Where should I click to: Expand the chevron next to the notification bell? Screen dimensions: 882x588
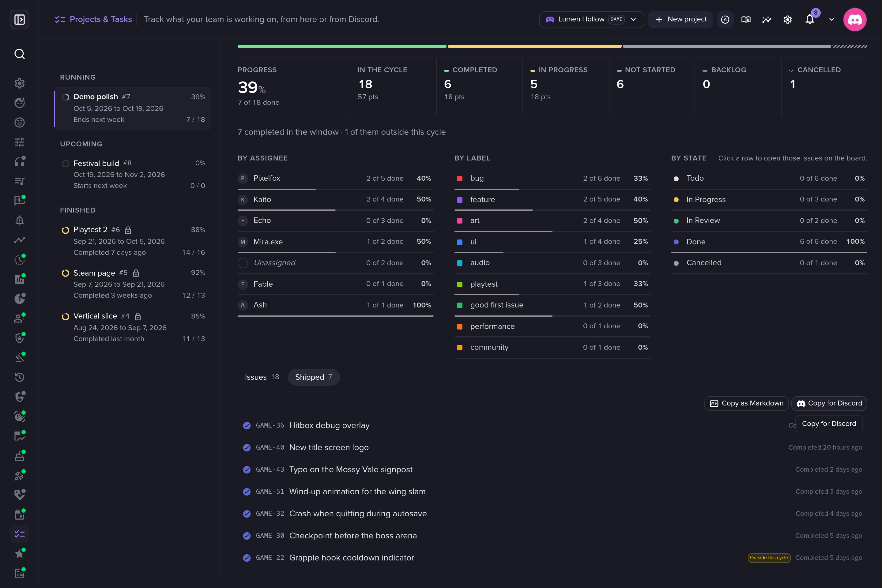(832, 20)
